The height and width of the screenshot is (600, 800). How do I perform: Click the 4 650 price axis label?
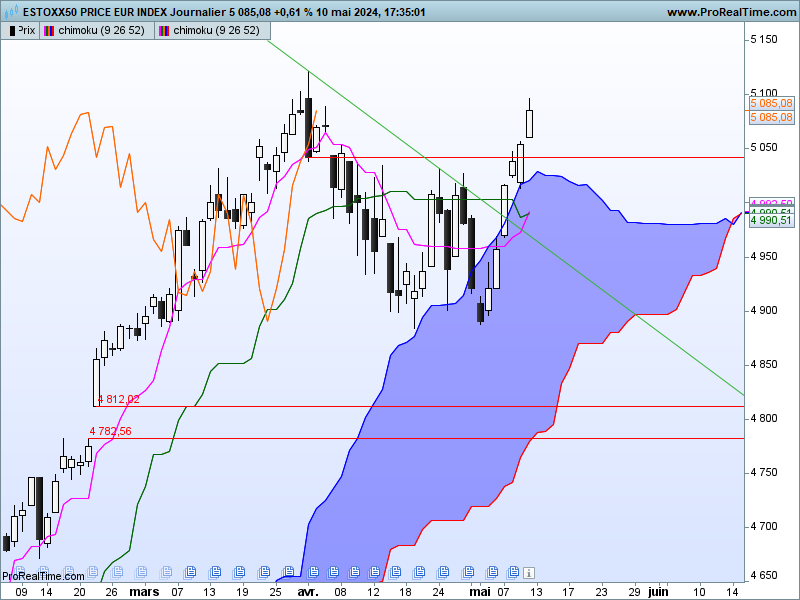[x=764, y=575]
